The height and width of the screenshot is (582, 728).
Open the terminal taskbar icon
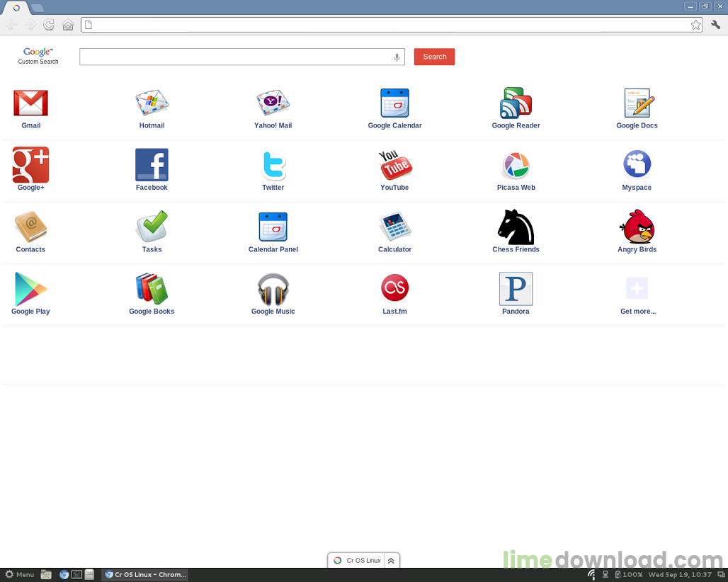76,575
